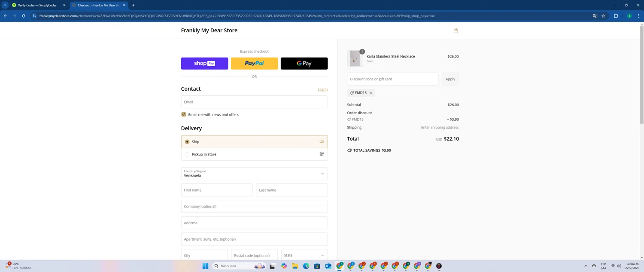
Task: Pay using the G Pay button
Action: coord(304,64)
